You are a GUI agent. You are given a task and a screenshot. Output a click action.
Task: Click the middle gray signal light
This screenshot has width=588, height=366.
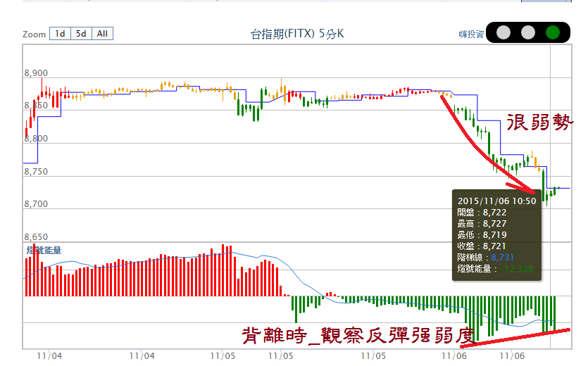click(x=527, y=32)
